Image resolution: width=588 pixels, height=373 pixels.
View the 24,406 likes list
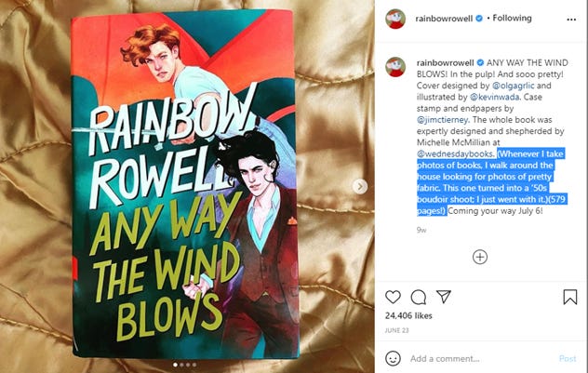click(x=408, y=315)
